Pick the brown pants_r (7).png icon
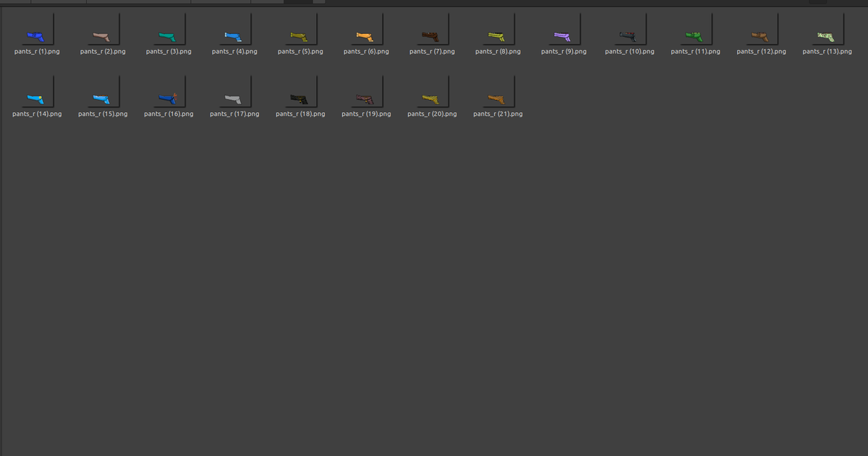868x456 pixels. pyautogui.click(x=432, y=30)
